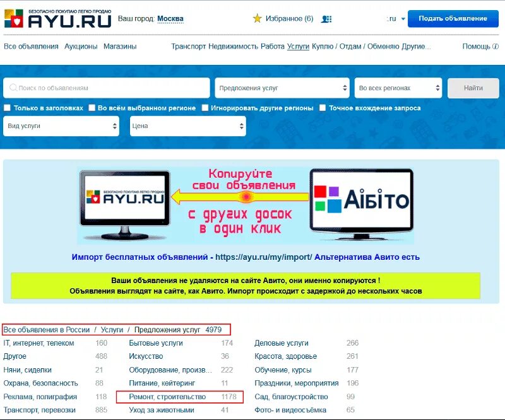Expand Другие... menu item
The width and height of the screenshot is (505, 420).
tap(416, 46)
